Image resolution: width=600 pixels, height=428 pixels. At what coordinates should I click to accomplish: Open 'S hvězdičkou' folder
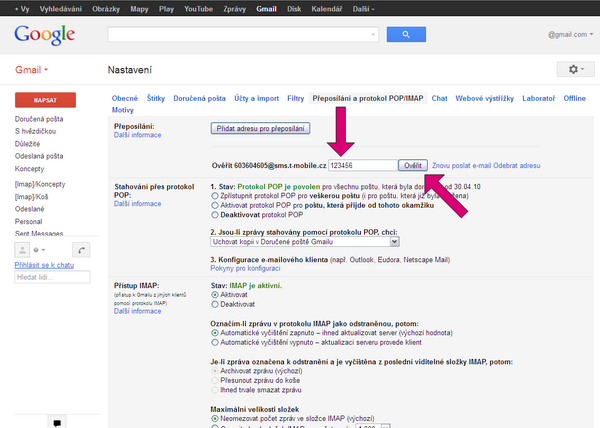(35, 132)
